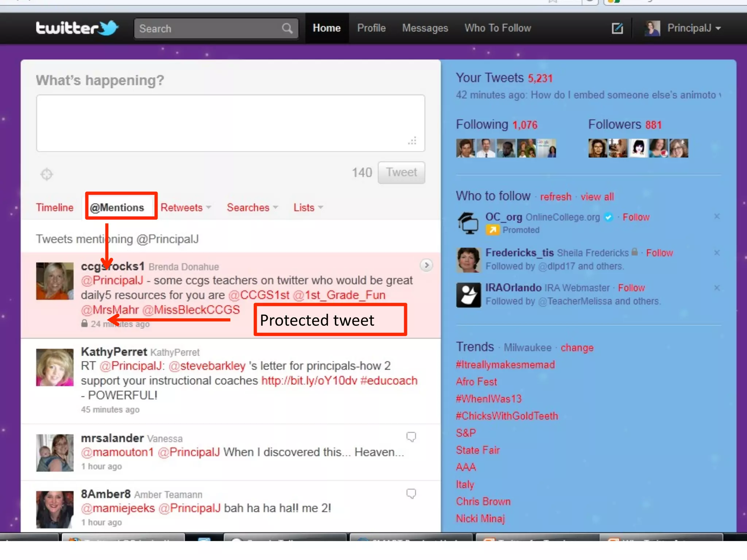Open ccgsrocks1 tweet details arrow
The width and height of the screenshot is (747, 560).
426,265
